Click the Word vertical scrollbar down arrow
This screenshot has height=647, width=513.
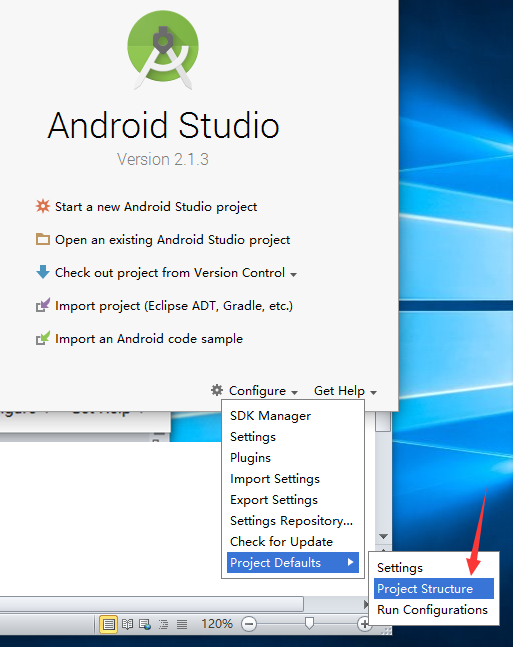383,536
